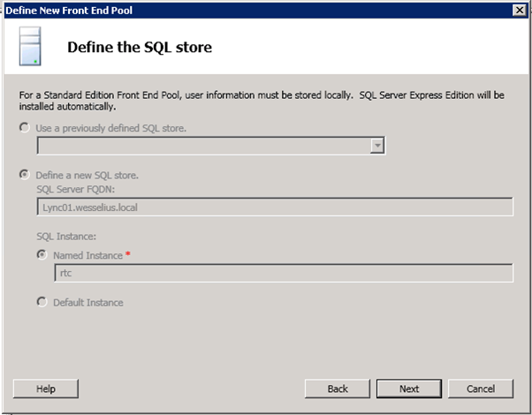The height and width of the screenshot is (415, 532).
Task: Close the Define New Front End Pool dialog
Action: pyautogui.click(x=520, y=9)
